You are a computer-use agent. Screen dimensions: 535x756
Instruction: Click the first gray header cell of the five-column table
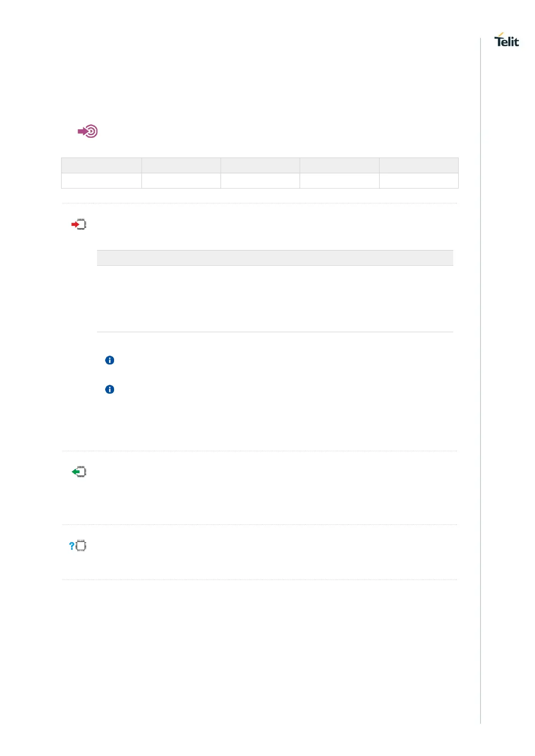102,165
